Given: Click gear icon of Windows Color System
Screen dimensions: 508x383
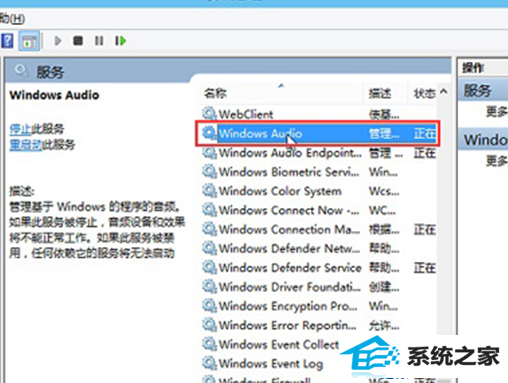Looking at the screenshot, I should (x=209, y=191).
